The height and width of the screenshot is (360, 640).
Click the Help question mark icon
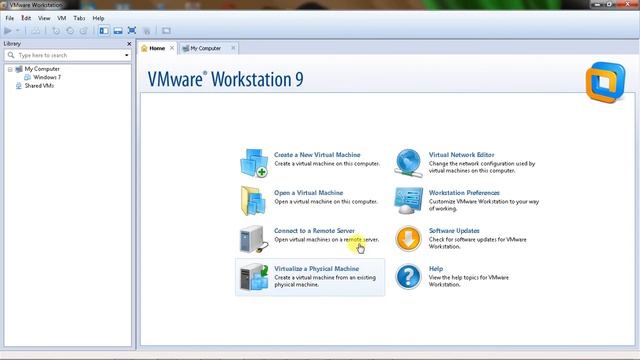point(408,277)
